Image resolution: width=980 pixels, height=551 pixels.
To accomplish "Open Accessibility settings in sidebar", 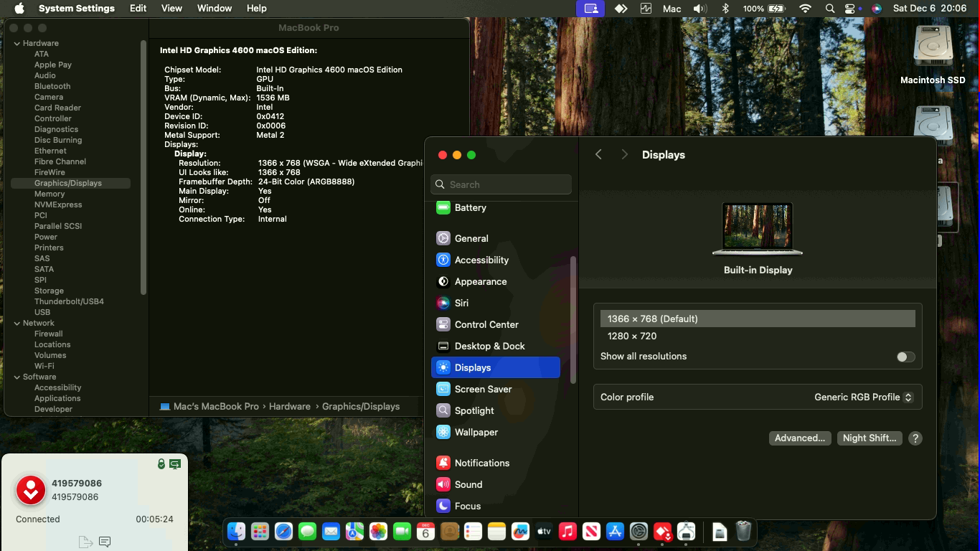I will pyautogui.click(x=481, y=260).
